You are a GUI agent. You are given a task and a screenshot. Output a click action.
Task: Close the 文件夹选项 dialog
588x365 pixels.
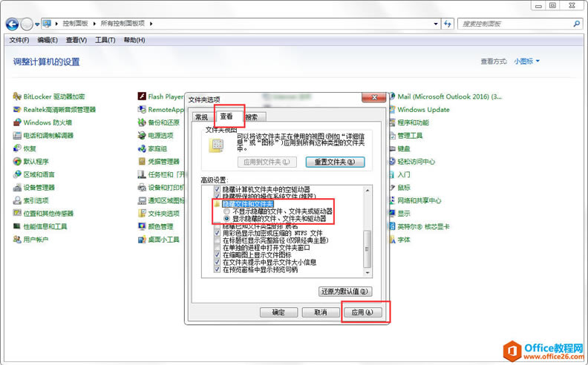tap(374, 97)
